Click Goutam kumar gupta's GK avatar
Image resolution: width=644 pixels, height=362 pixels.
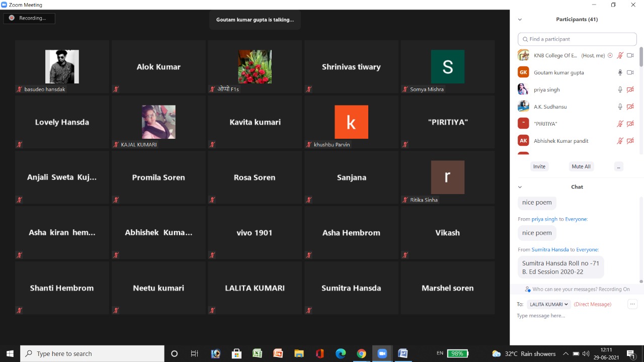pos(523,72)
